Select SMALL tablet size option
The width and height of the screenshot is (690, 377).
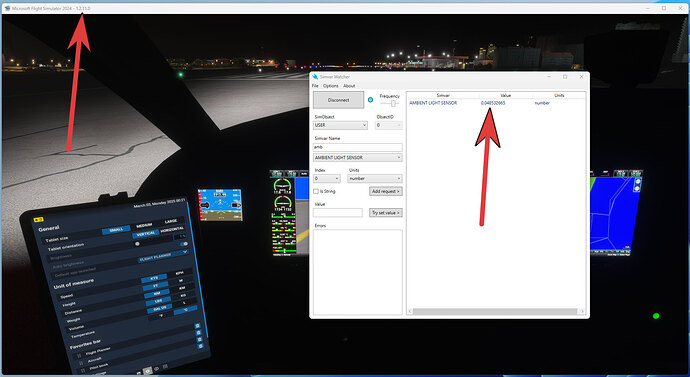pyautogui.click(x=116, y=230)
